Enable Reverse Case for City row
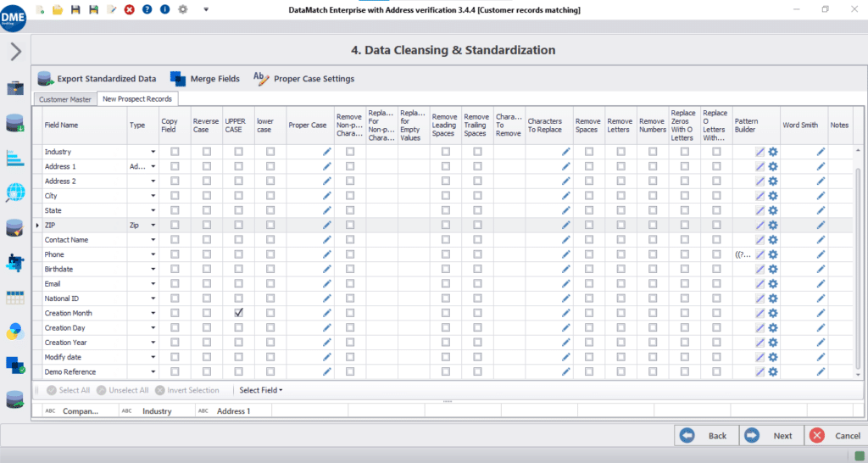Viewport: 868px width, 463px height. click(207, 196)
